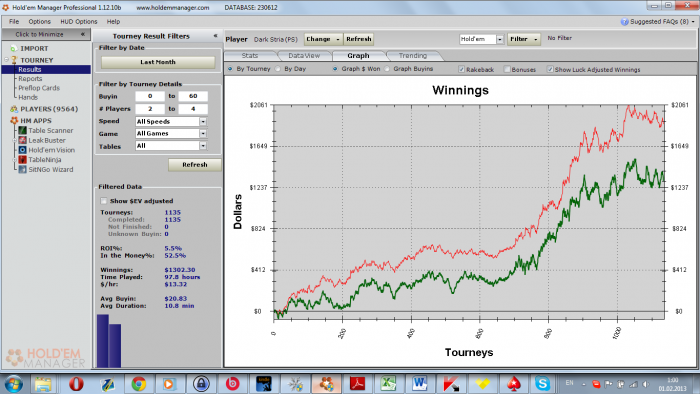Select the Graph Buyins option
The image size is (700, 394).
tap(387, 69)
